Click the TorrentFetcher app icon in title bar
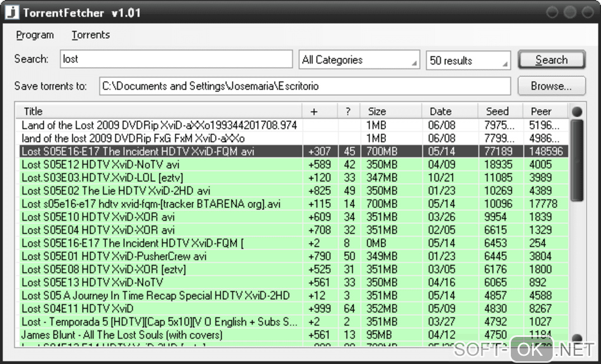The image size is (601, 364). pos(12,12)
